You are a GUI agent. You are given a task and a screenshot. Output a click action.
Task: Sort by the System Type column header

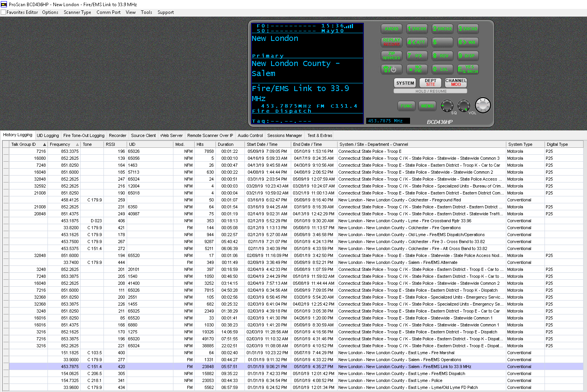point(525,144)
